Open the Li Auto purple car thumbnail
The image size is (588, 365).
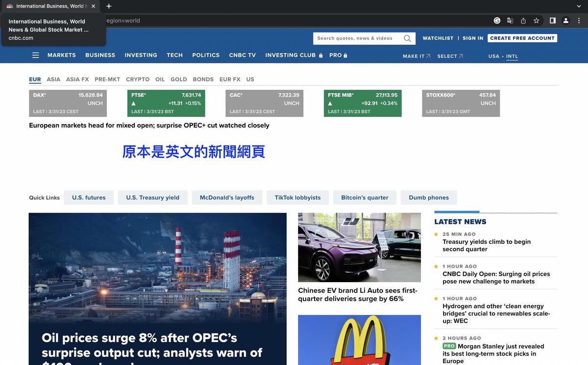point(359,247)
